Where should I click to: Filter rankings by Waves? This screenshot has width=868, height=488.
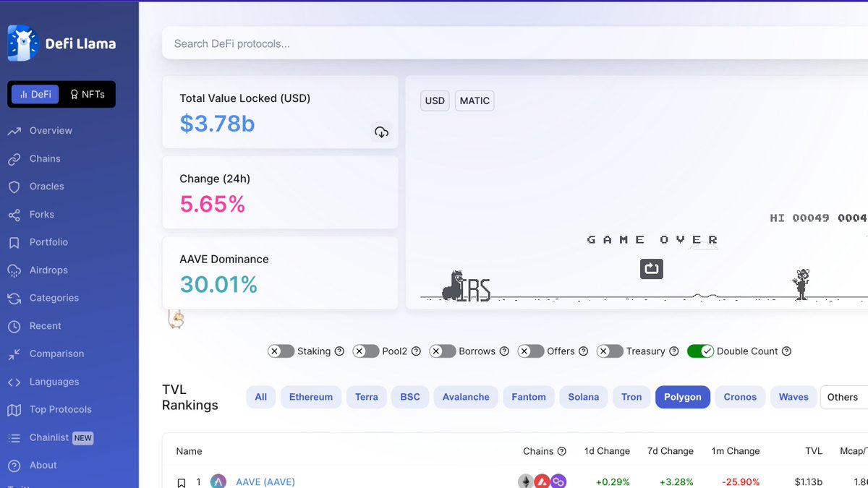(793, 397)
